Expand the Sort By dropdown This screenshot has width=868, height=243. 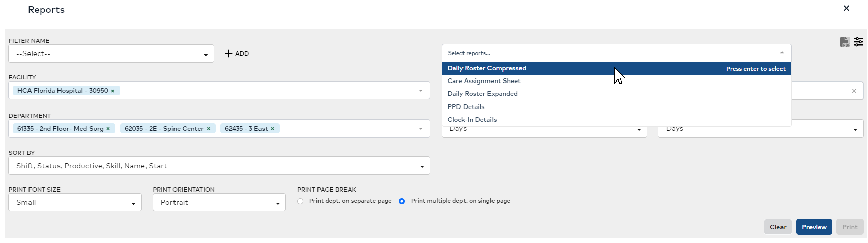tap(219, 166)
